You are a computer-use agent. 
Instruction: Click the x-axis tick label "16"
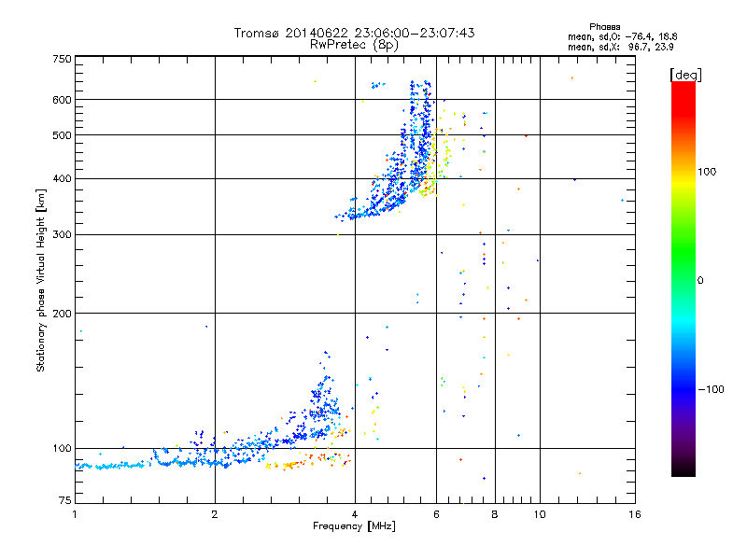[635, 514]
